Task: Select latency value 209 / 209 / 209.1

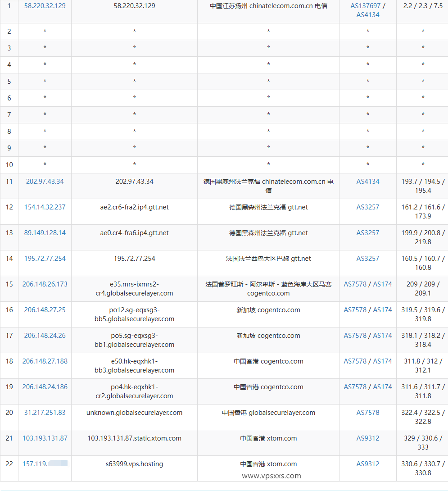Action: click(423, 289)
